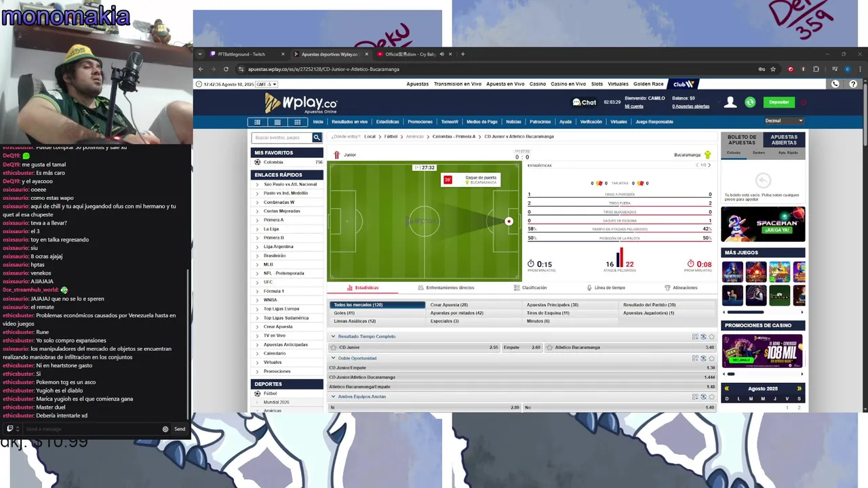Collapse Resultado Tiempo Completo market

point(333,337)
